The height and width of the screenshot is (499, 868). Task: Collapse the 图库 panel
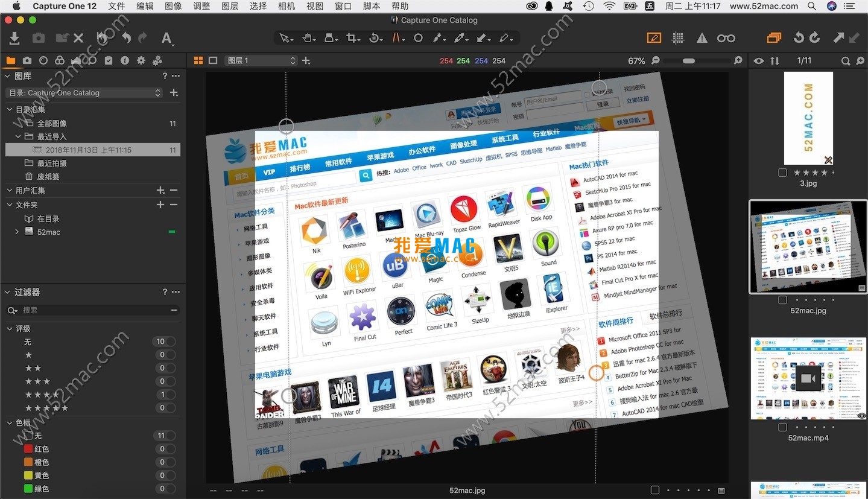(8, 76)
